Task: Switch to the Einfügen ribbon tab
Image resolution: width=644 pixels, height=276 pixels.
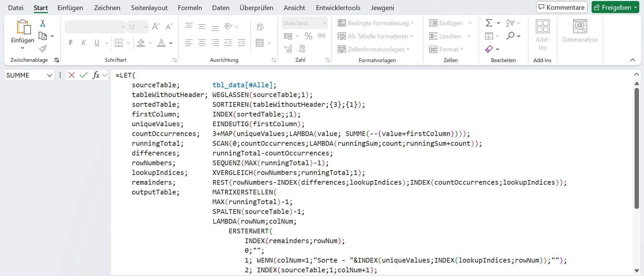Action: click(x=70, y=8)
